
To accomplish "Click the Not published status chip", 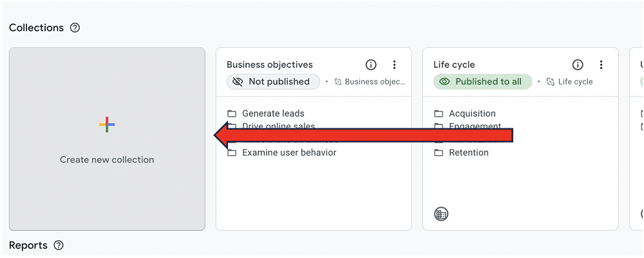I will [x=273, y=81].
